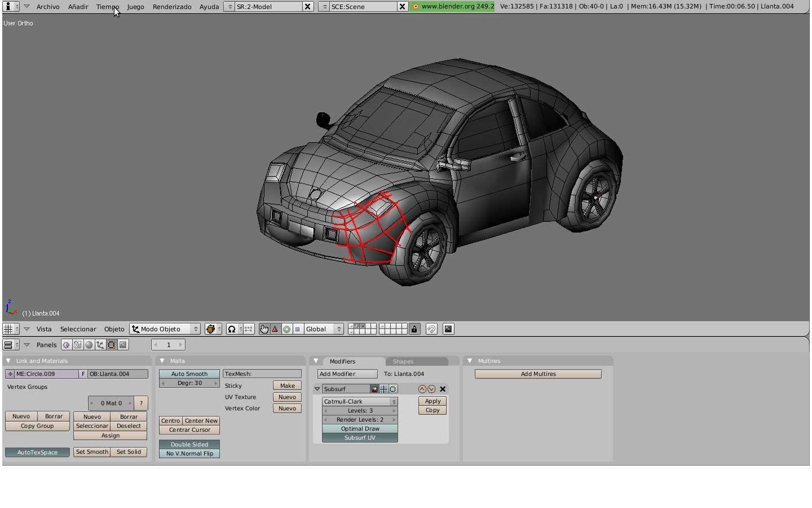The width and height of the screenshot is (812, 508).
Task: Toggle move object centers only icon
Action: [x=249, y=329]
